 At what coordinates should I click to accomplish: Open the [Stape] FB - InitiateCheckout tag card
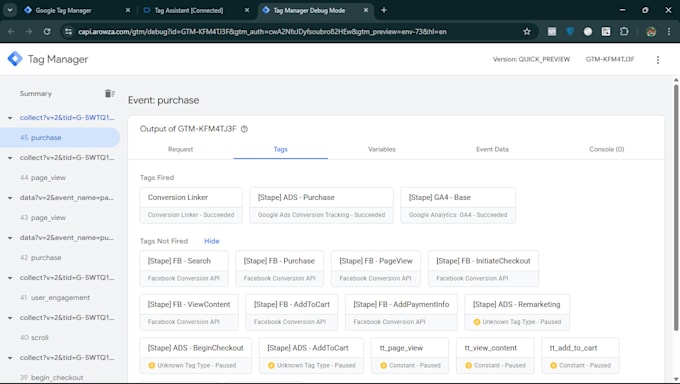coord(483,269)
